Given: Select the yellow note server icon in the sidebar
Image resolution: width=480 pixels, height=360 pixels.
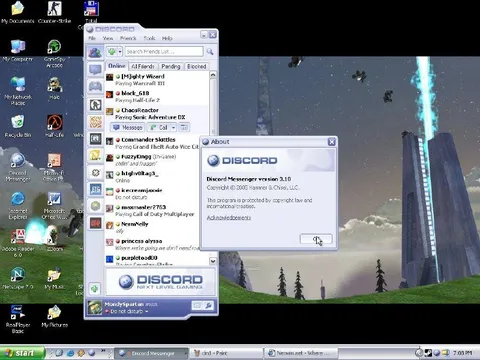Looking at the screenshot, I should [96, 155].
